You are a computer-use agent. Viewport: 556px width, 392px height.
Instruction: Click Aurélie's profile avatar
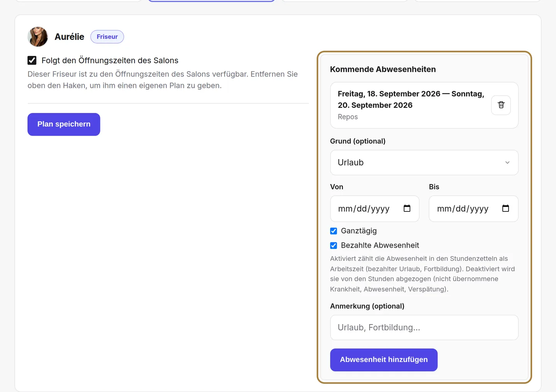pyautogui.click(x=38, y=37)
